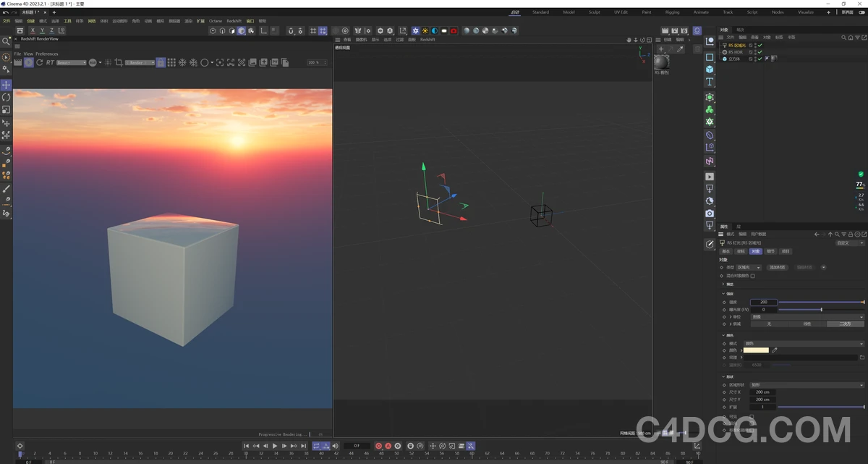Select the cube primitive icon in the top toolbar
The image size is (868, 464).
[x=241, y=30]
